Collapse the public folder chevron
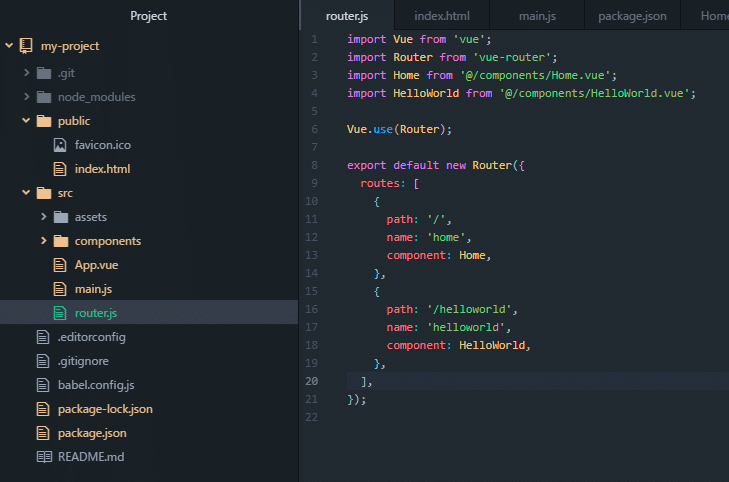 coord(26,120)
